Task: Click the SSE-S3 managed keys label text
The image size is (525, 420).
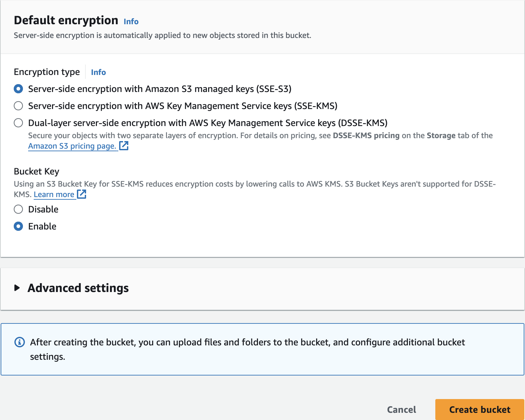Action: coord(160,89)
